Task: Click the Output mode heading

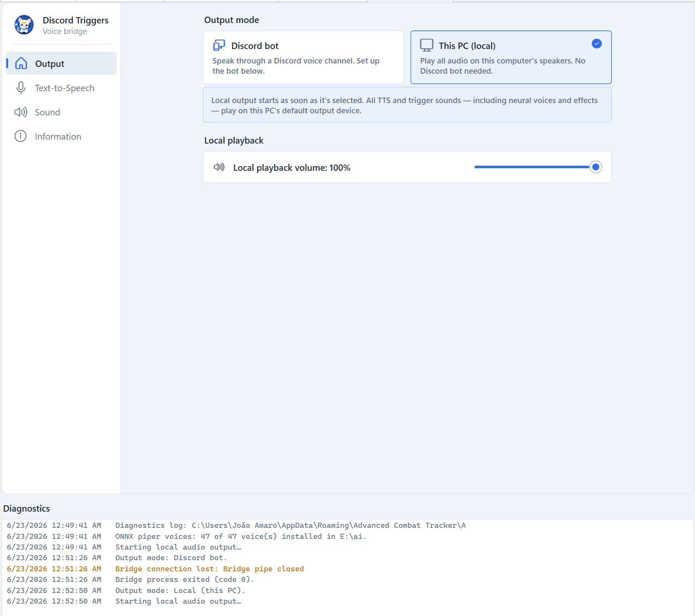Action: coord(232,20)
